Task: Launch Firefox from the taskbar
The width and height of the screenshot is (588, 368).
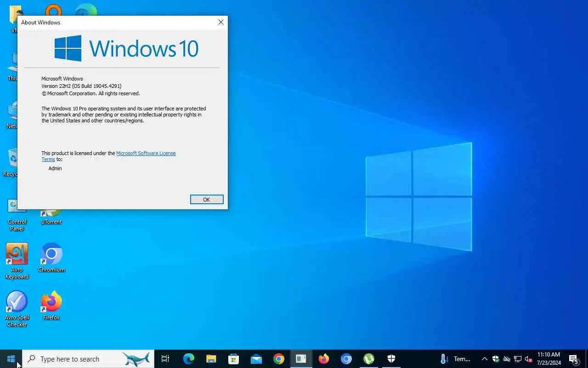Action: (x=323, y=359)
